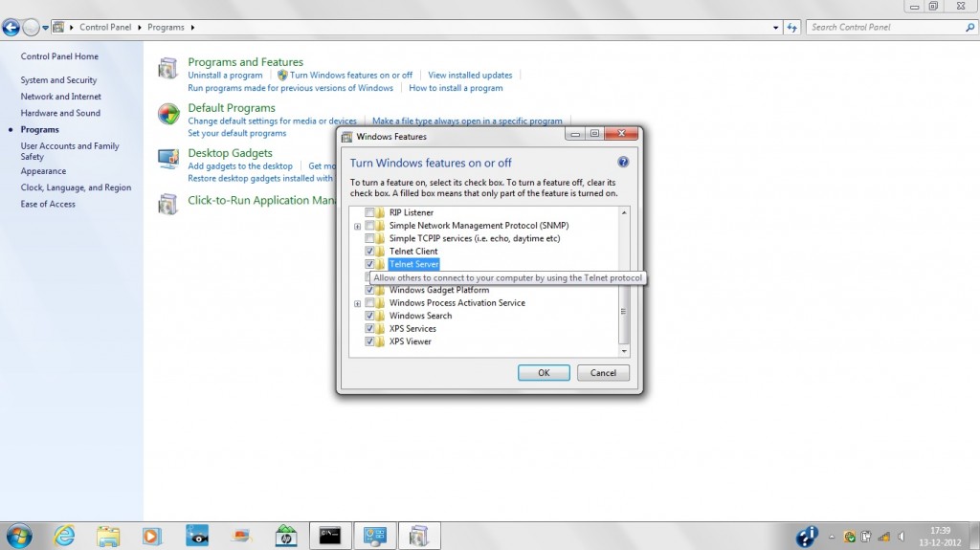
Task: Click the 'View installed updates' link
Action: click(470, 75)
